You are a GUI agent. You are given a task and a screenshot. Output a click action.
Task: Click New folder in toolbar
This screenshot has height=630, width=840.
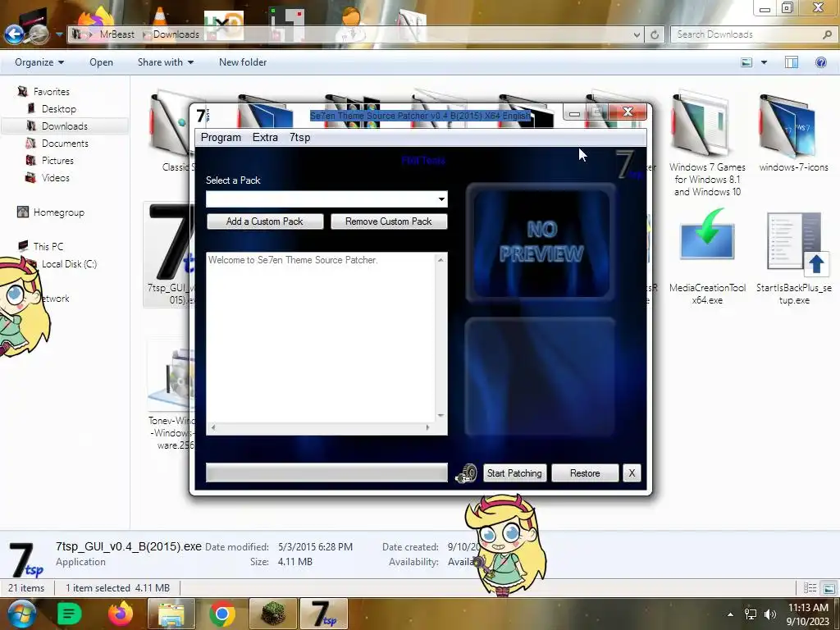coord(243,62)
